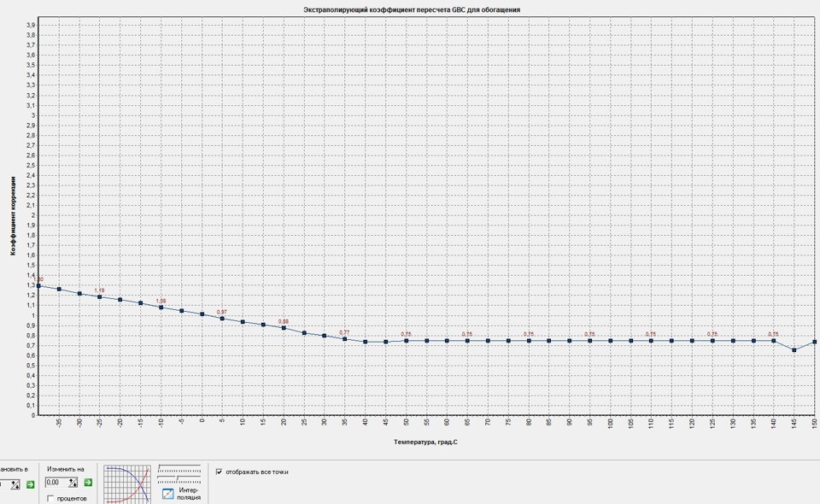The image size is (820, 504).
Task: Select the curve point at 5 degrees labeled 0,97
Action: click(x=222, y=319)
